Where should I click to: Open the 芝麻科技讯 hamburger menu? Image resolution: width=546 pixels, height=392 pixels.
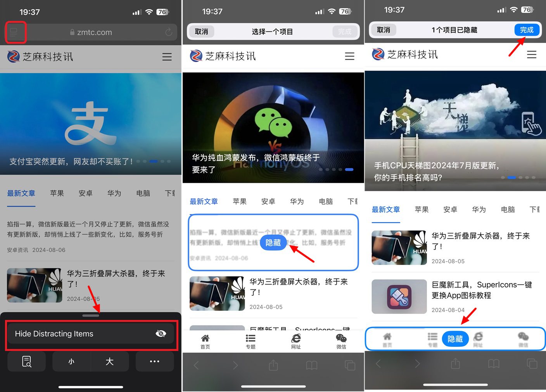[x=167, y=57]
